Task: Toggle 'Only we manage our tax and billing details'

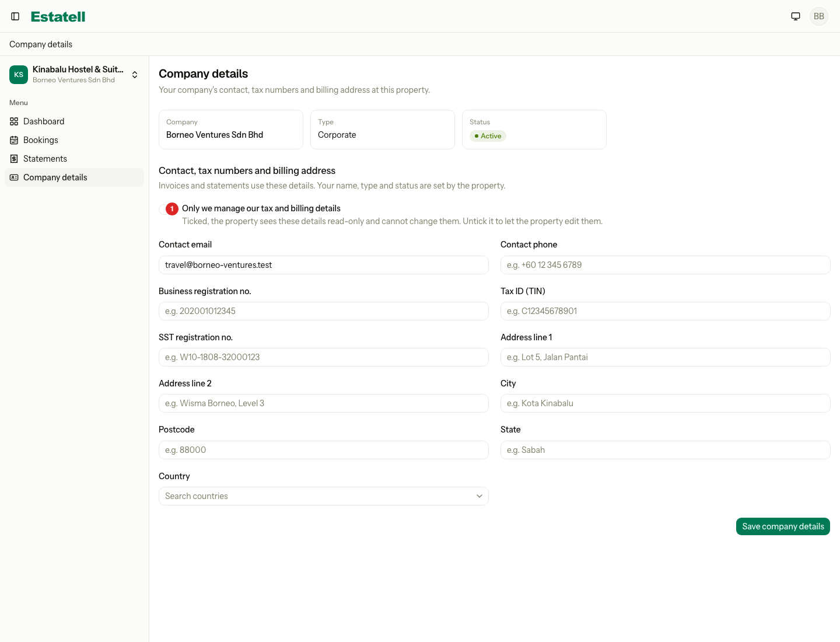Action: click(x=167, y=209)
